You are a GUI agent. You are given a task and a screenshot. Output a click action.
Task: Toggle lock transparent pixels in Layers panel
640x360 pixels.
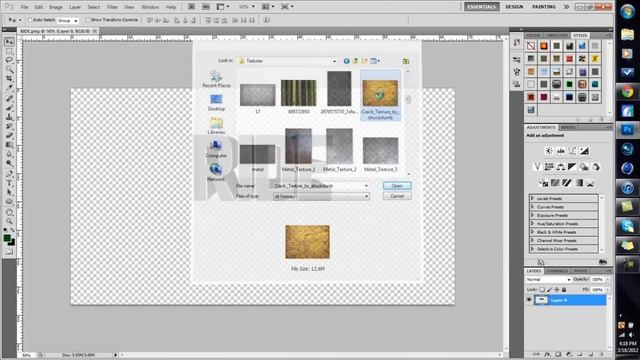tap(542, 289)
